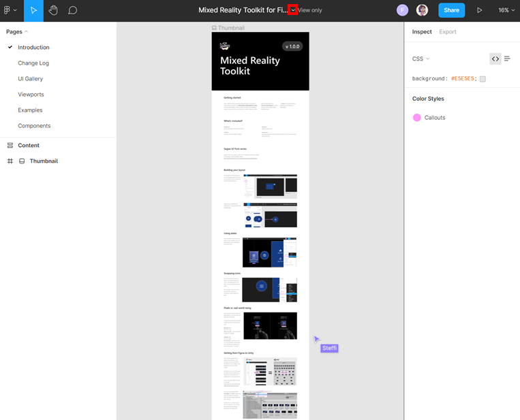
Task: Click the Thumbnail frame label on canvas
Action: [228, 28]
